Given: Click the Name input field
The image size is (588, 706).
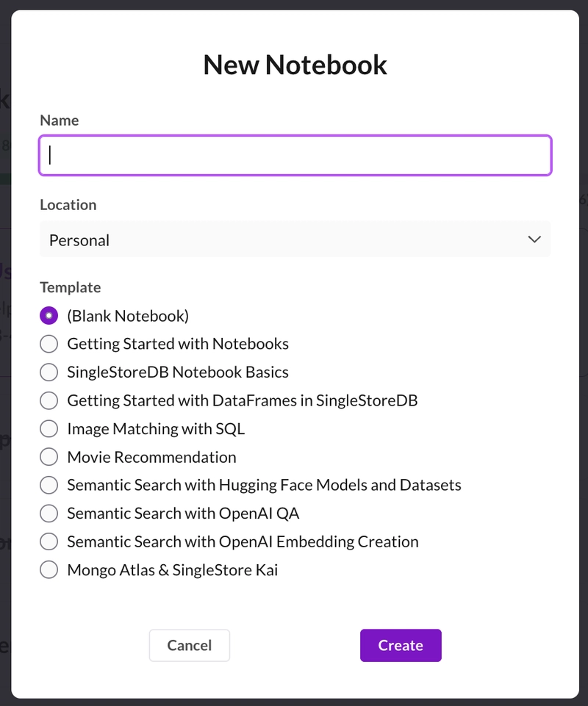Looking at the screenshot, I should click(295, 155).
